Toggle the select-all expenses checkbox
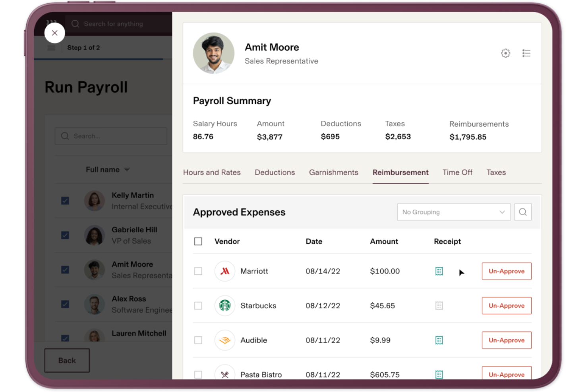 pos(198,241)
